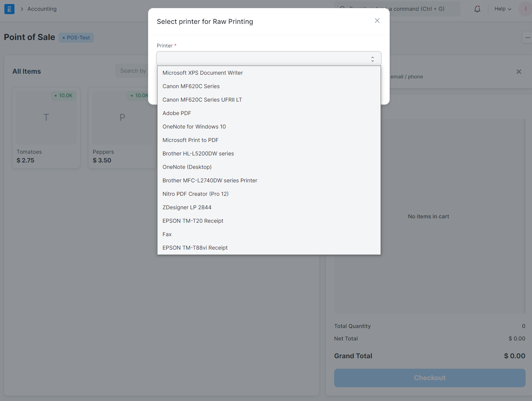This screenshot has height=401, width=532.
Task: Click the All Items heading
Action: (27, 71)
